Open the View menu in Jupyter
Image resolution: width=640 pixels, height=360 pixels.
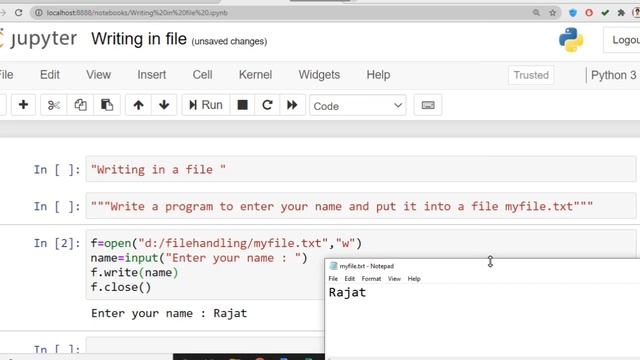pyautogui.click(x=98, y=75)
